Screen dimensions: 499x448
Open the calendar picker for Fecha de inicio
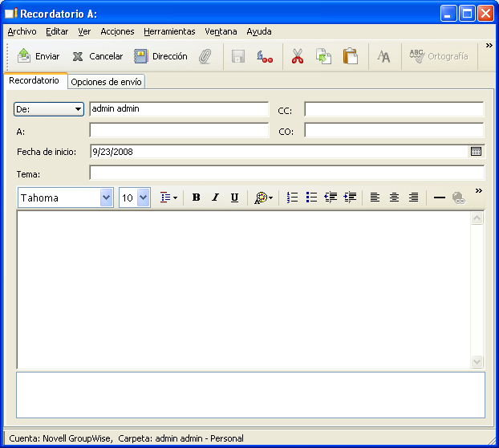point(476,151)
